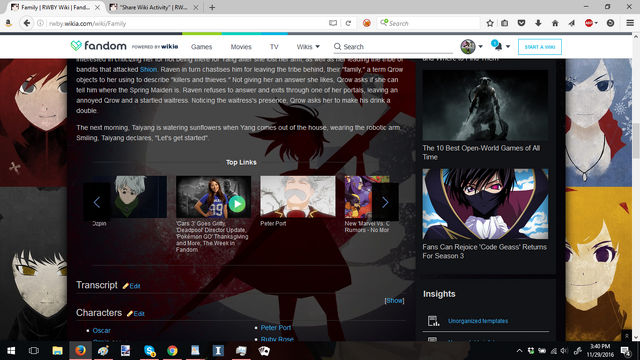
Task: Show previous Top Links items
Action: [97, 202]
